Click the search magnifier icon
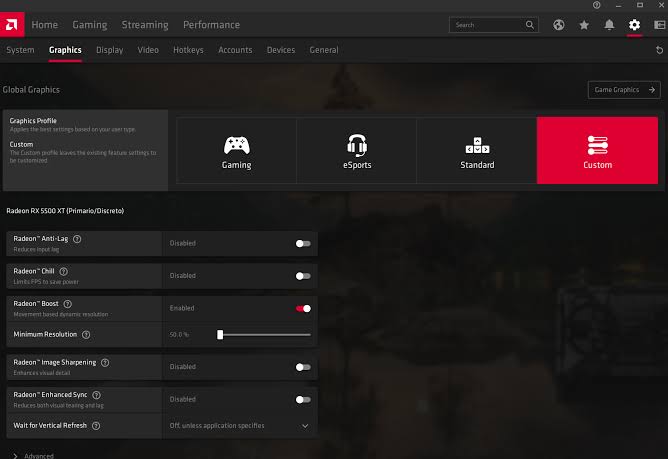This screenshot has height=459, width=668. coord(529,25)
